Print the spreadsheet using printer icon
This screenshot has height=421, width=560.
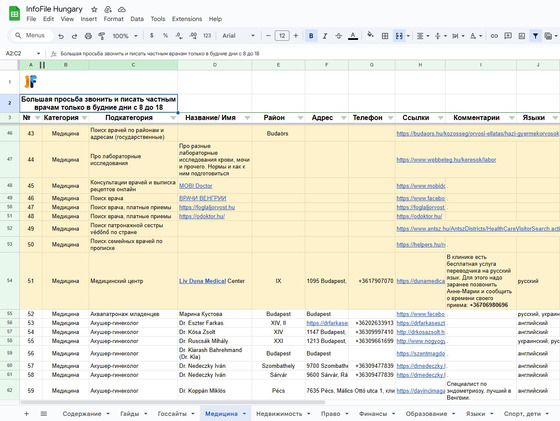tap(88, 36)
